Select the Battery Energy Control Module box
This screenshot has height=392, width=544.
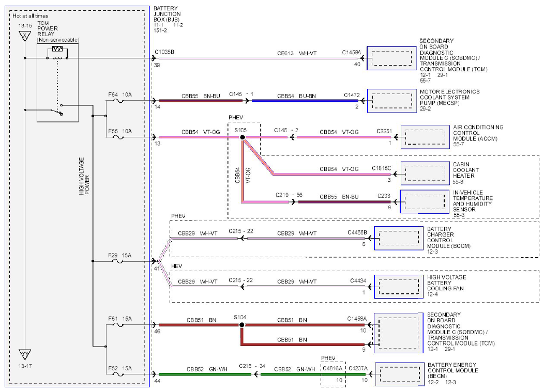pyautogui.click(x=400, y=374)
